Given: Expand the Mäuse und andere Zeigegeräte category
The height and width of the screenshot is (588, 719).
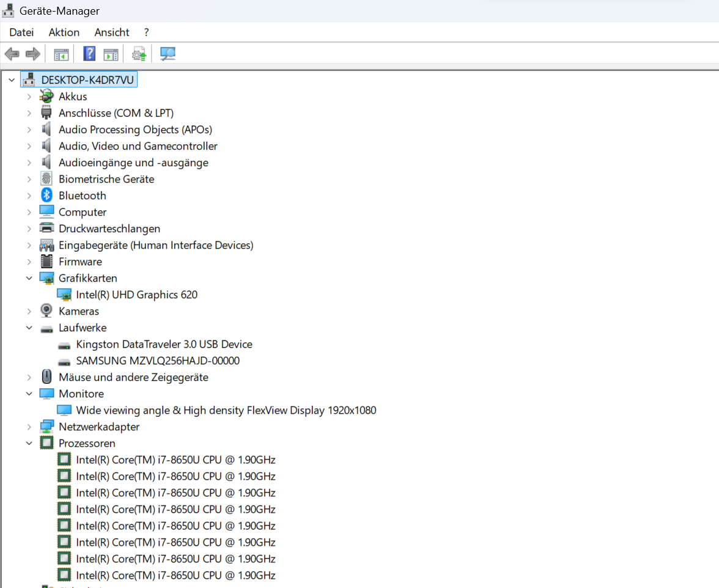Looking at the screenshot, I should click(x=29, y=377).
